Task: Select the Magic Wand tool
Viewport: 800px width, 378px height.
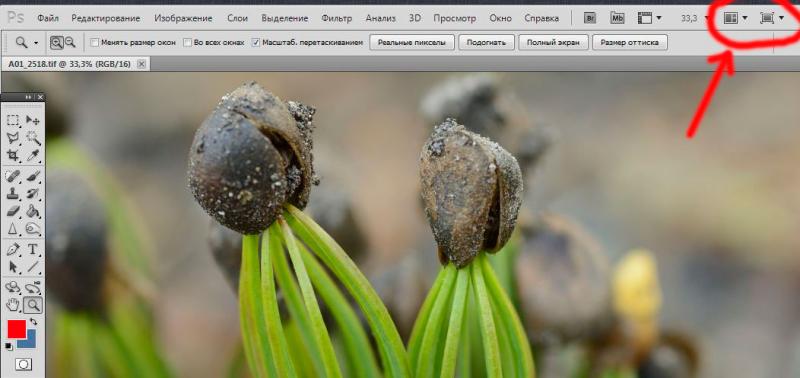Action: pos(33,138)
